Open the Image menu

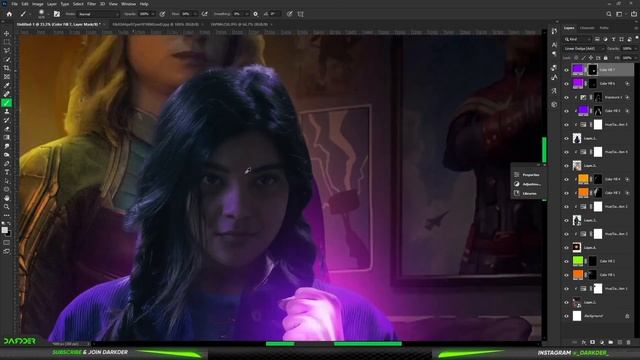[38, 4]
